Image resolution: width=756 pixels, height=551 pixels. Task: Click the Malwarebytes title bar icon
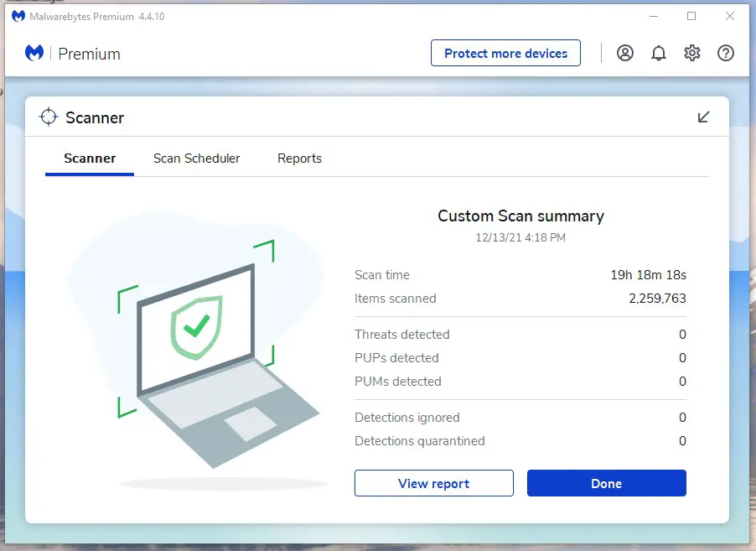click(x=18, y=17)
